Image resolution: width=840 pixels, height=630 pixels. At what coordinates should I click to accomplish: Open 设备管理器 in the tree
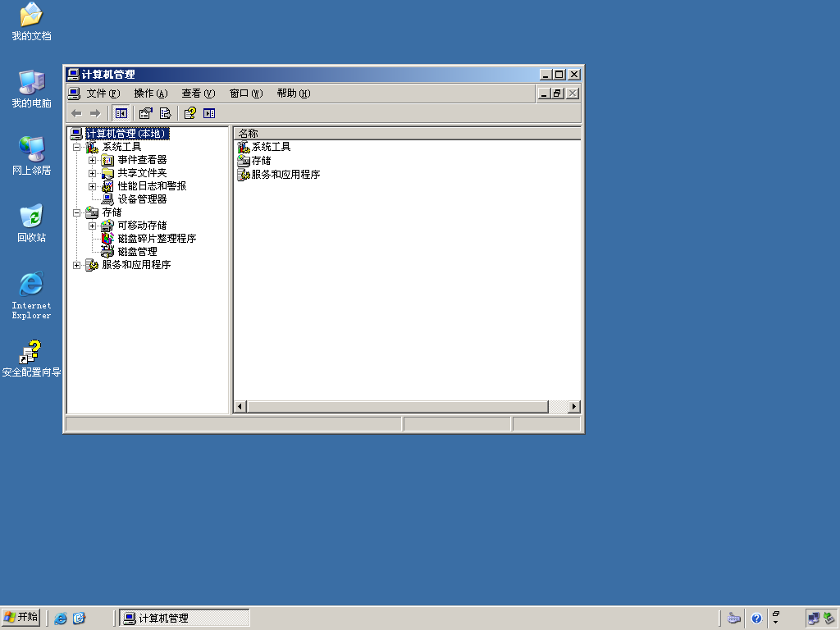(x=142, y=199)
